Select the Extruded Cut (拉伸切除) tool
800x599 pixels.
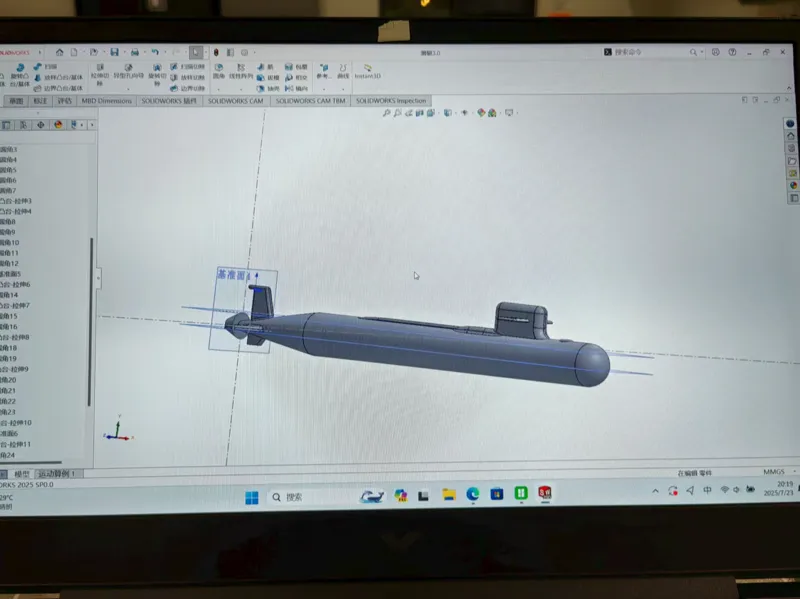100,74
